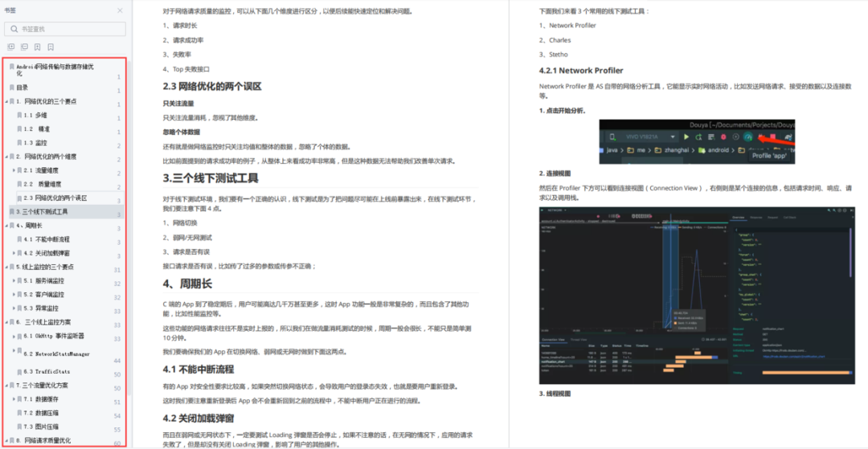Click list line 2、Charles
The height and width of the screenshot is (449, 868).
(555, 40)
